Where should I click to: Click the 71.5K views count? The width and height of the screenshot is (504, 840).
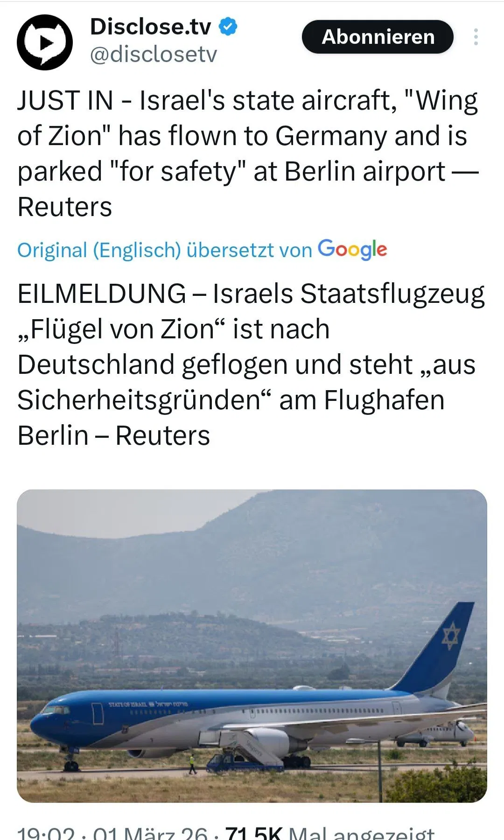(x=254, y=833)
